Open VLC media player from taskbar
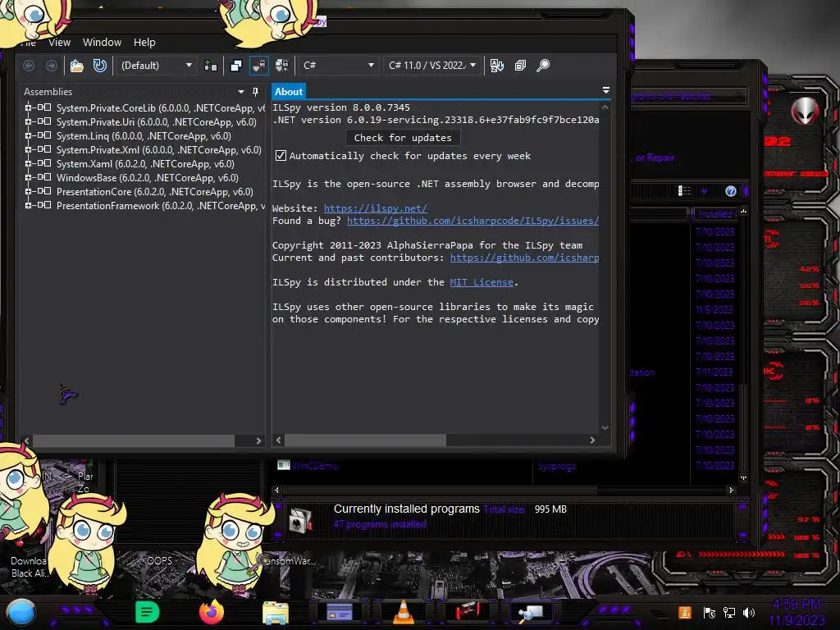Screen dimensions: 840x630 pyautogui.click(x=404, y=612)
